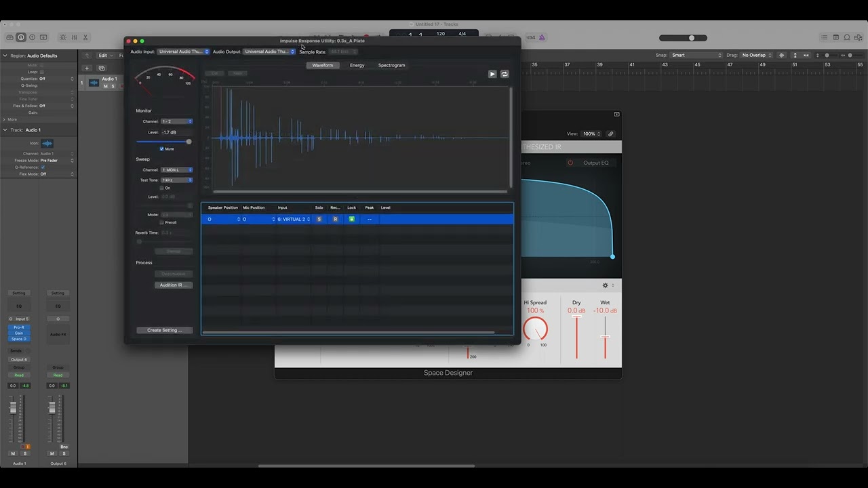Image resolution: width=868 pixels, height=488 pixels.
Task: Click the waveform zoom icon near Drag menu
Action: 782,55
